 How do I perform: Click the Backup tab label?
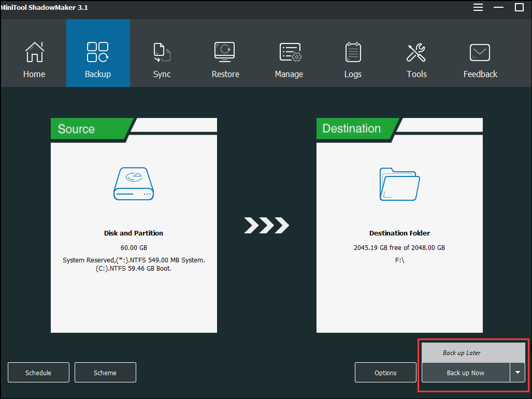coord(98,74)
